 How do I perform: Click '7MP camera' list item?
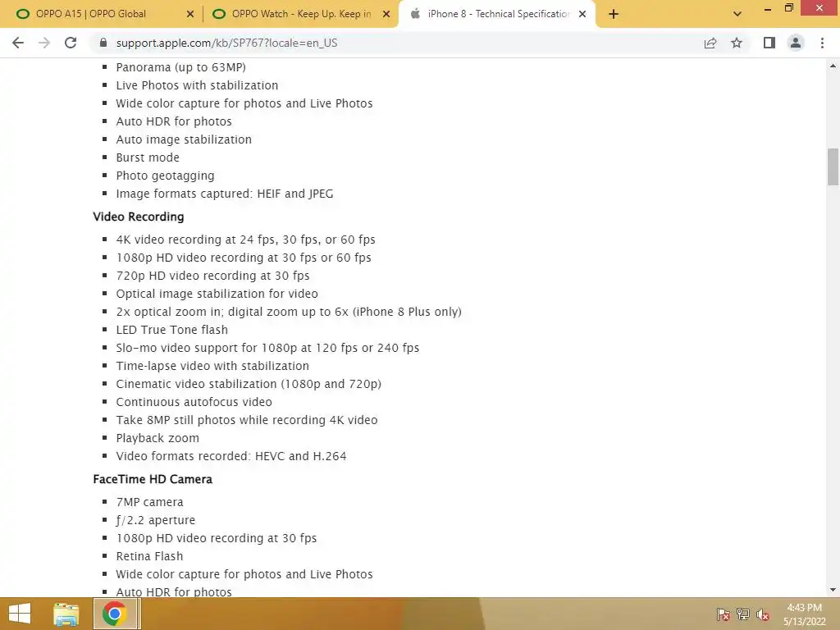click(x=149, y=502)
